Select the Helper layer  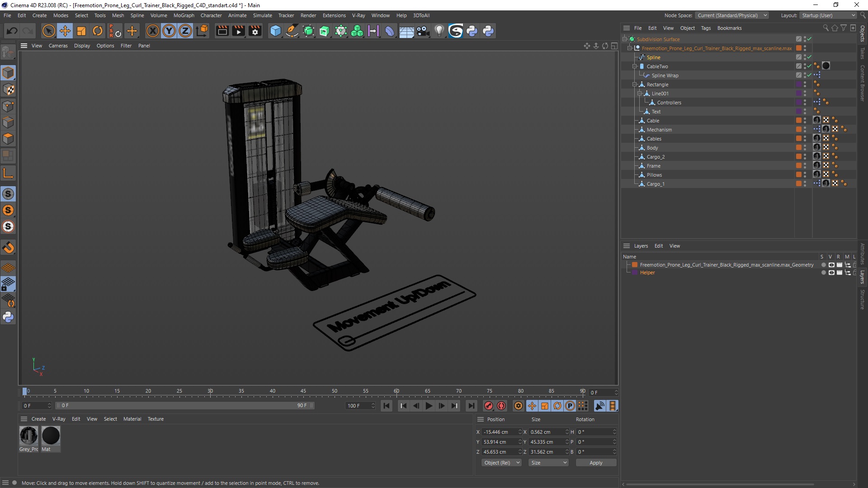(647, 273)
